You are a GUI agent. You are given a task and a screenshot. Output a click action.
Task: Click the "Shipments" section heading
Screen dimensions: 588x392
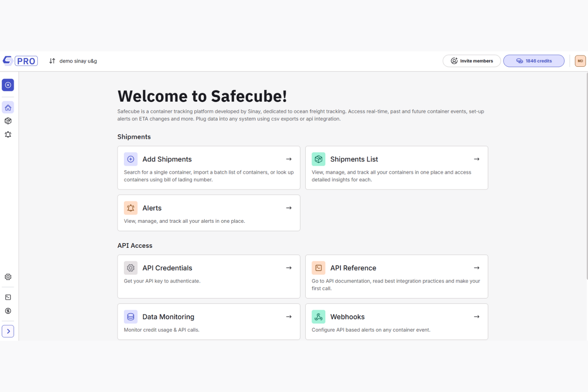tap(134, 137)
